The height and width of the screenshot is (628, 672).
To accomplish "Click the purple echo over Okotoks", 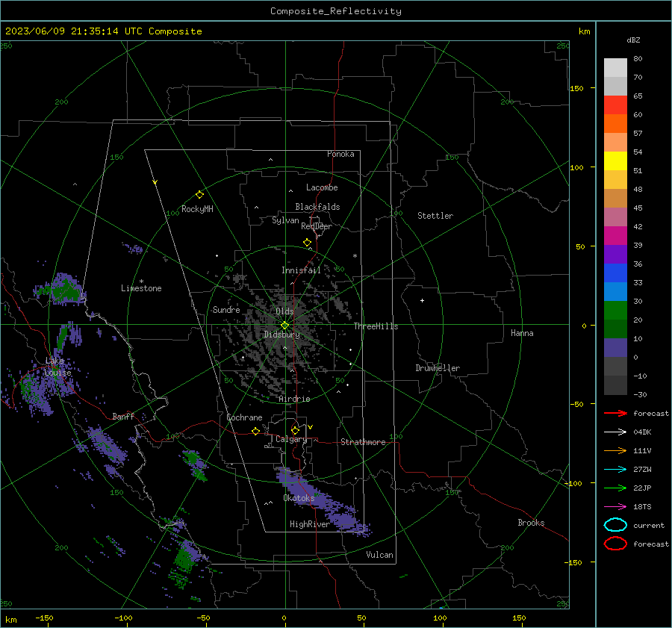I will [x=323, y=501].
